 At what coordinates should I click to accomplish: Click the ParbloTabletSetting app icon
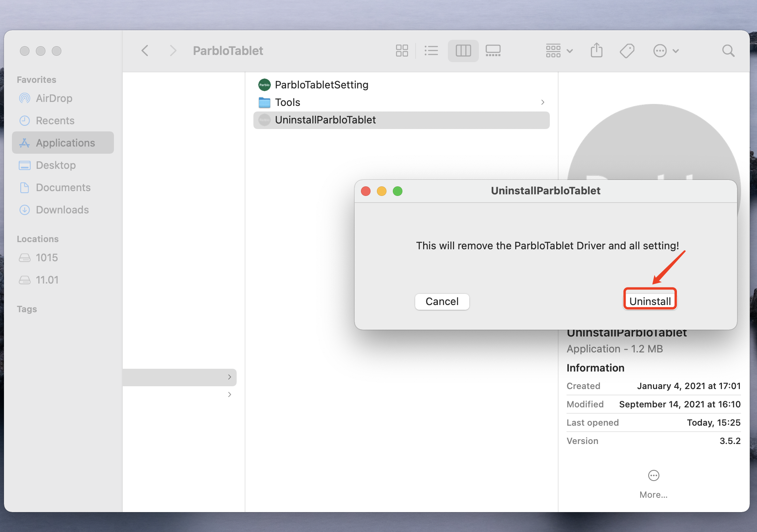point(265,85)
